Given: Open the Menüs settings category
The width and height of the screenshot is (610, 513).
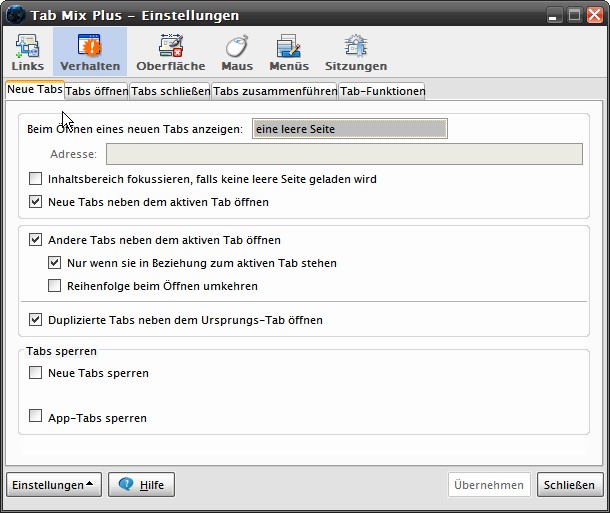Looking at the screenshot, I should point(289,53).
